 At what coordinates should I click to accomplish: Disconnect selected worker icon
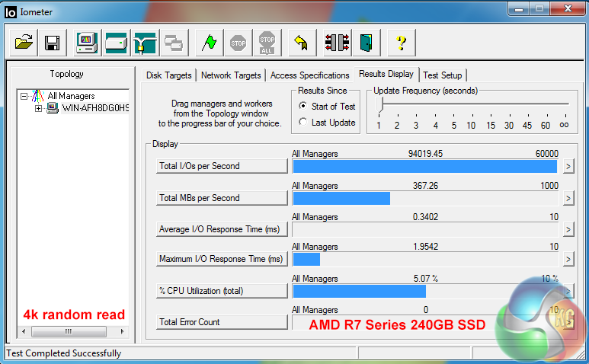click(x=337, y=43)
